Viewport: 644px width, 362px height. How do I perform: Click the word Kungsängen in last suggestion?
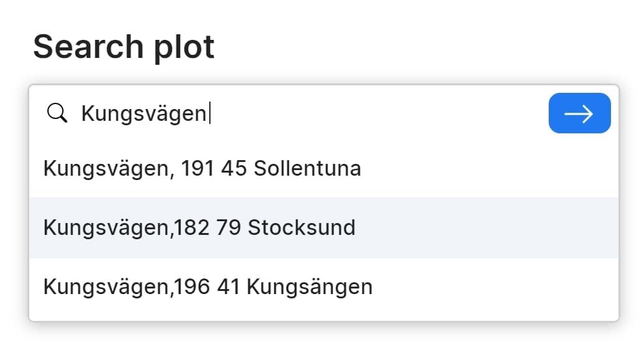coord(310,287)
